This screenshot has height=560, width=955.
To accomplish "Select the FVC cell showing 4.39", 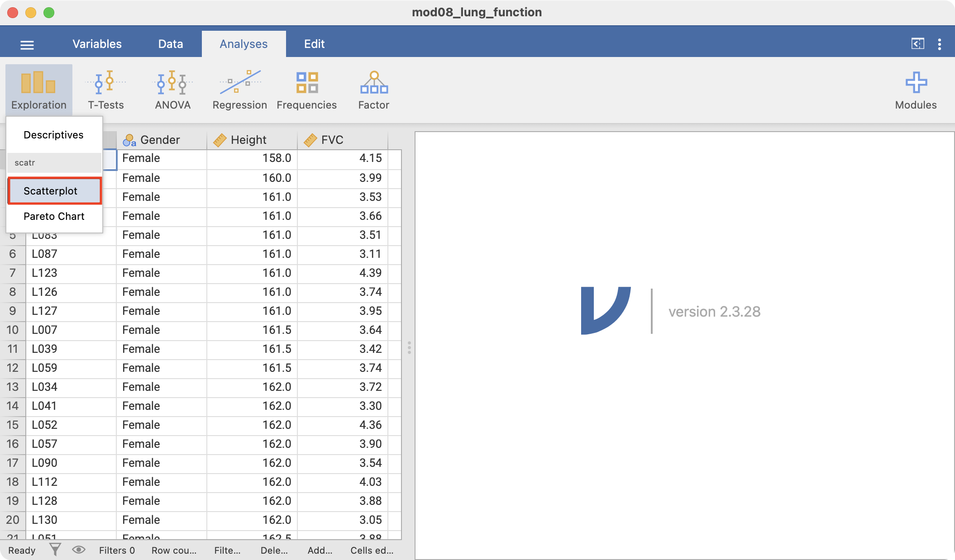I will tap(343, 273).
